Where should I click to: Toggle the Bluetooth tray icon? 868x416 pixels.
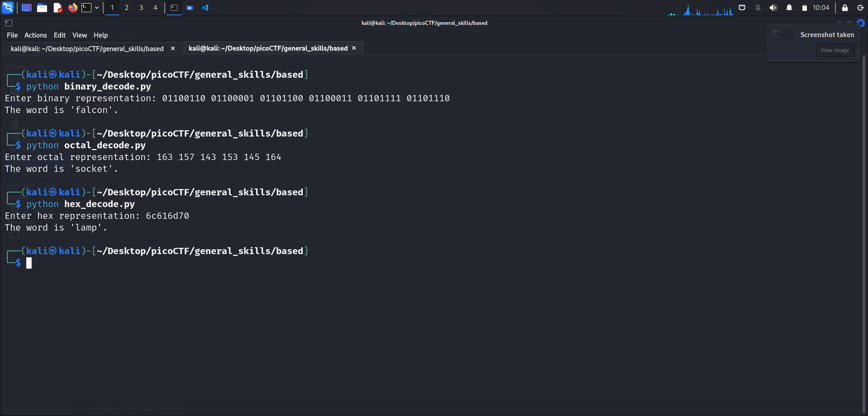pyautogui.click(x=758, y=8)
